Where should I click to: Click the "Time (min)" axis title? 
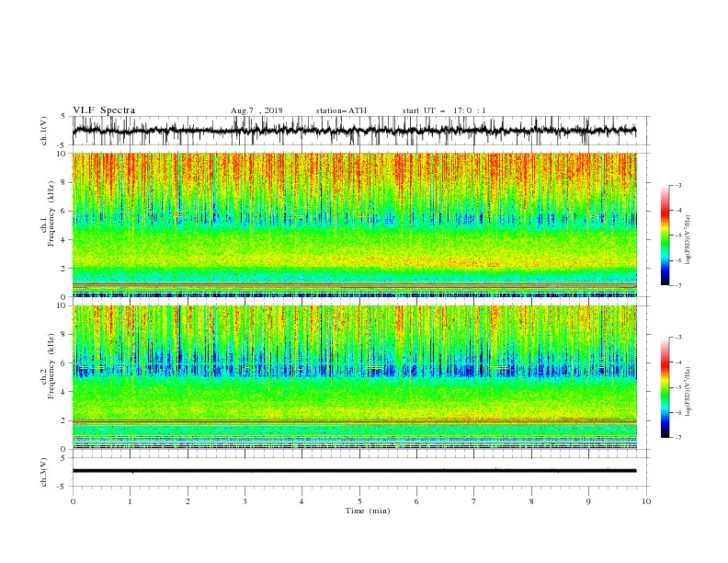tap(368, 511)
